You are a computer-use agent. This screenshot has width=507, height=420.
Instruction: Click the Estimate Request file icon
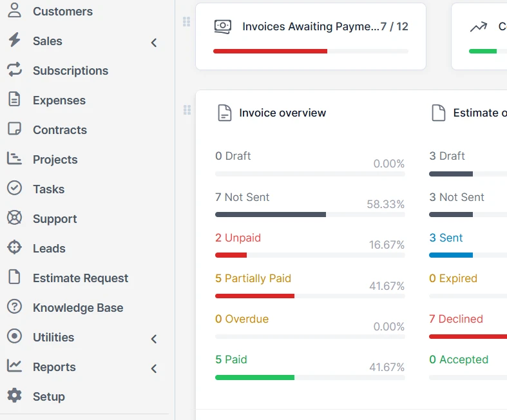pyautogui.click(x=14, y=277)
